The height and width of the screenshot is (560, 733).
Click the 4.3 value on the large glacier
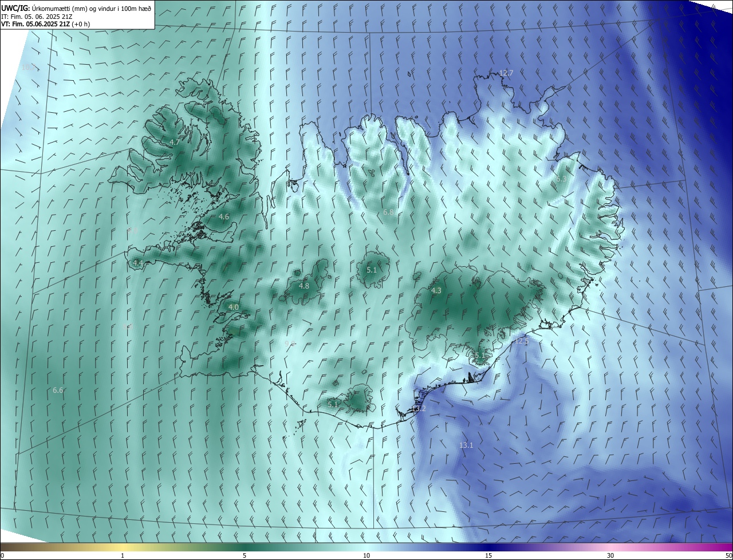(x=436, y=290)
